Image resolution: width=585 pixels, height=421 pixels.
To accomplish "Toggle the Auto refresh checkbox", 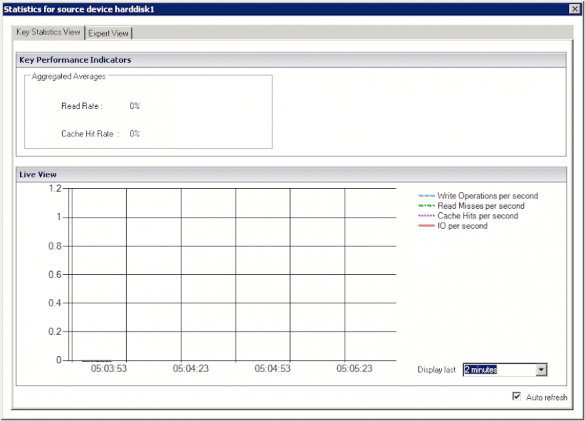I will 516,396.
